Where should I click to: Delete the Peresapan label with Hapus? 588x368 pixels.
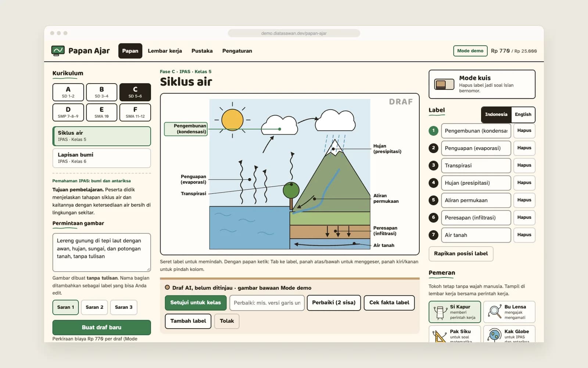[524, 217]
